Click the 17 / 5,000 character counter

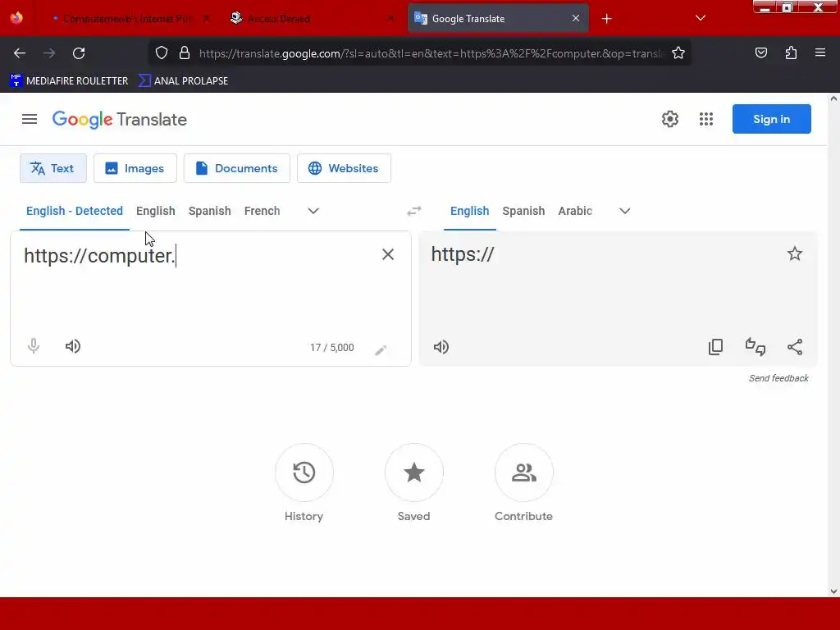tap(331, 348)
